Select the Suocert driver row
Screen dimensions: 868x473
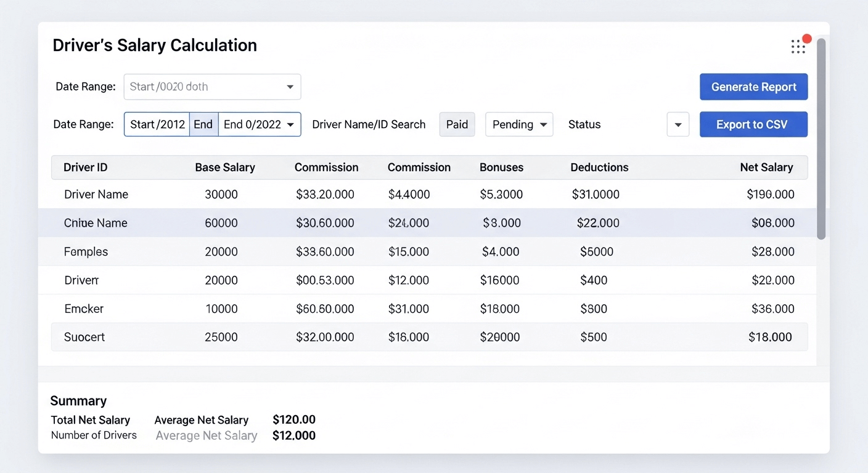(84, 337)
